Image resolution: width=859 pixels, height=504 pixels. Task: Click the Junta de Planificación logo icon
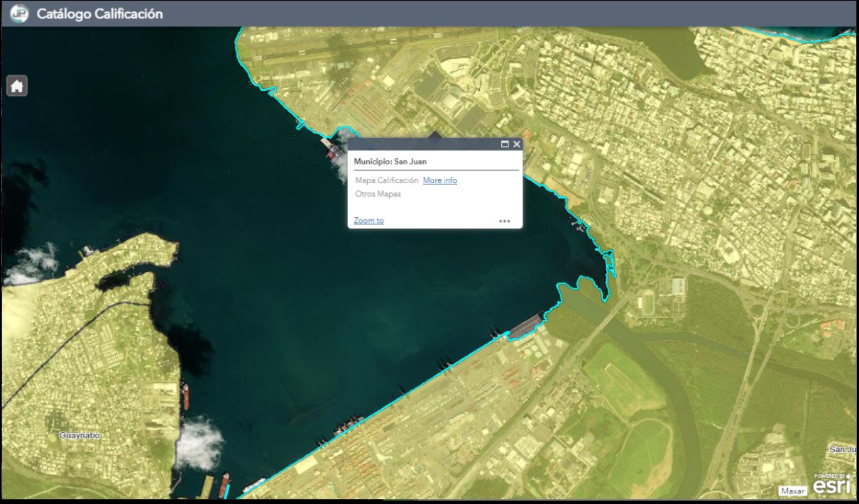click(x=18, y=13)
